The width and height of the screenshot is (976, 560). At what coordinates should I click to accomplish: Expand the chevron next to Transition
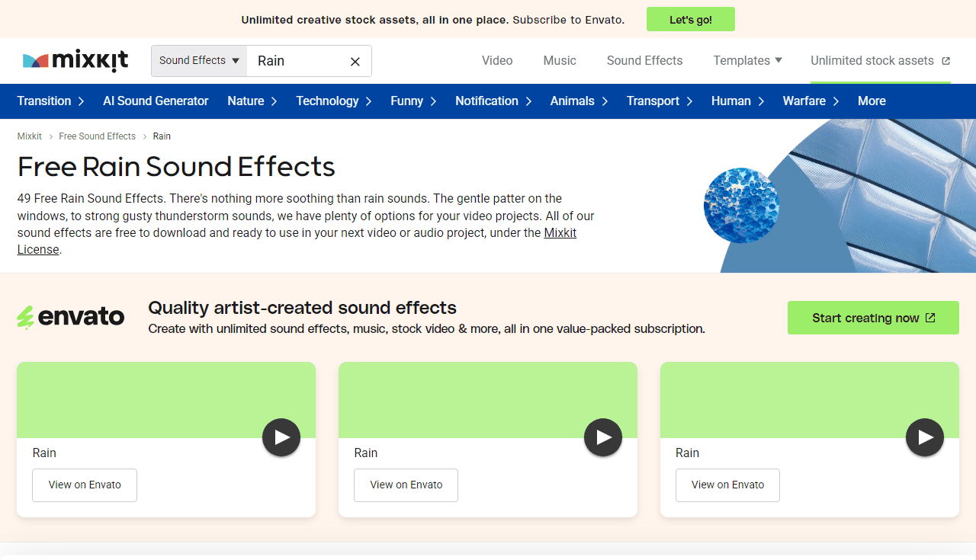(x=82, y=101)
